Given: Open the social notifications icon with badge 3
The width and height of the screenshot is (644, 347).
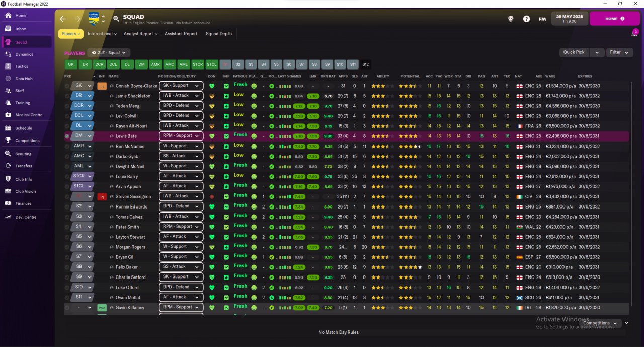Looking at the screenshot, I should (634, 33).
